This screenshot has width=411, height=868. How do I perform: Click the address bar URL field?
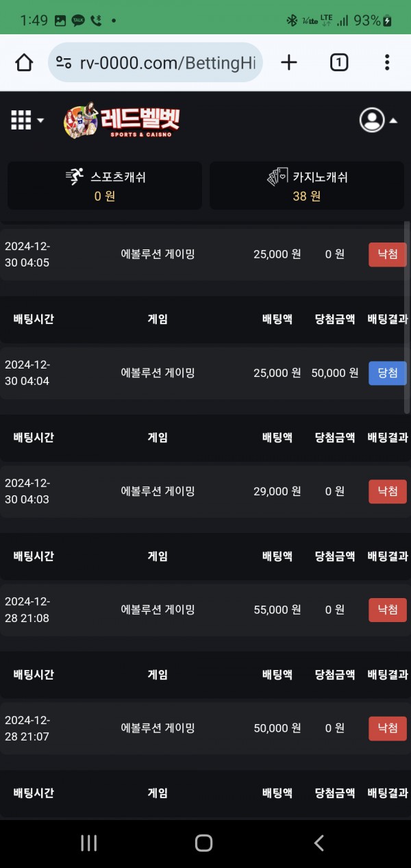(166, 63)
